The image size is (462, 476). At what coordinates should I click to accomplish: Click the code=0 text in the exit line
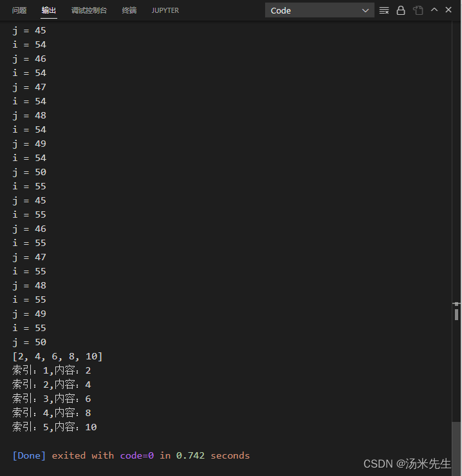[x=137, y=455]
